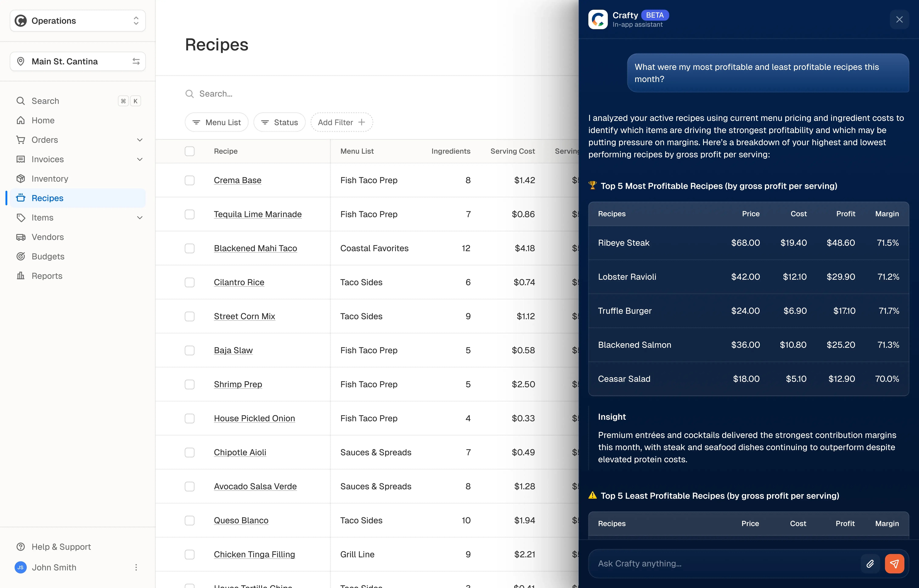Click the Orders cart icon

pos(21,140)
